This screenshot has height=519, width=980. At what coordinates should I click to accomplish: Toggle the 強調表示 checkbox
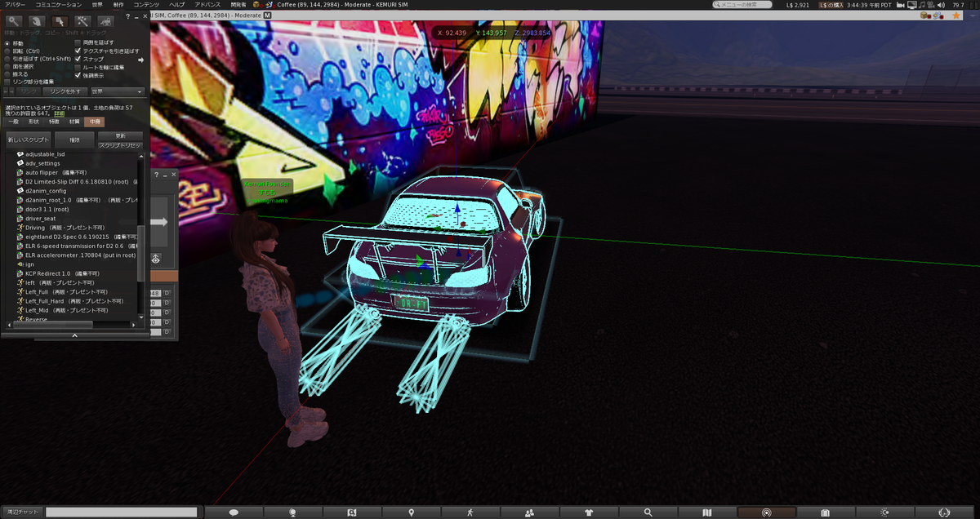[x=78, y=75]
